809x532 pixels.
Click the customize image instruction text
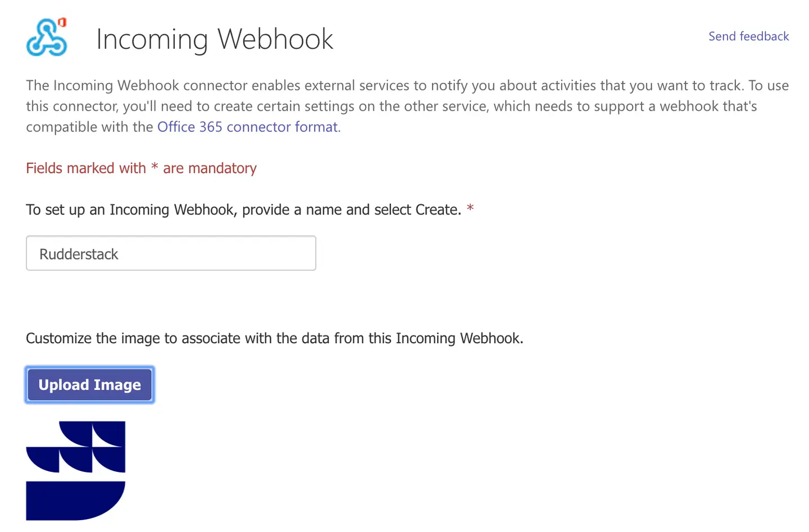coord(274,338)
